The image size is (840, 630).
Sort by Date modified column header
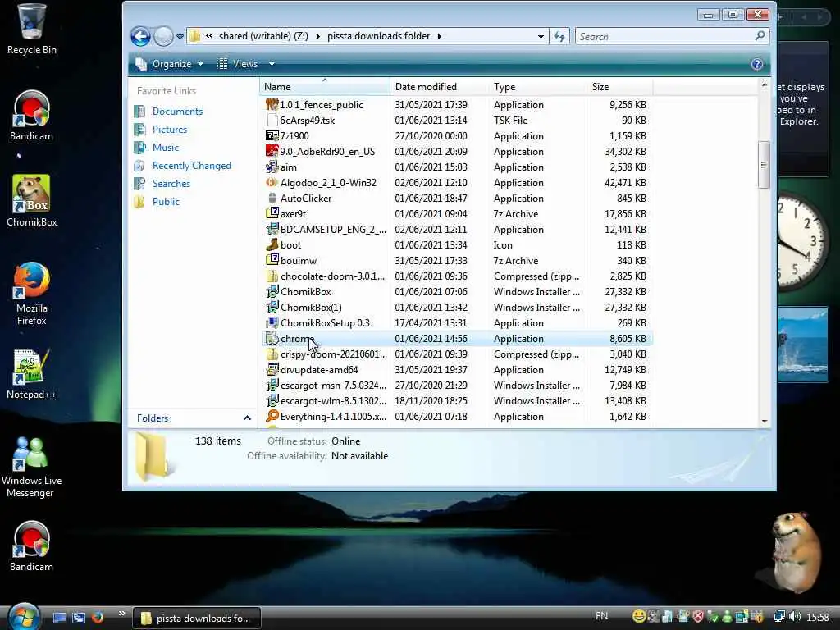point(440,87)
